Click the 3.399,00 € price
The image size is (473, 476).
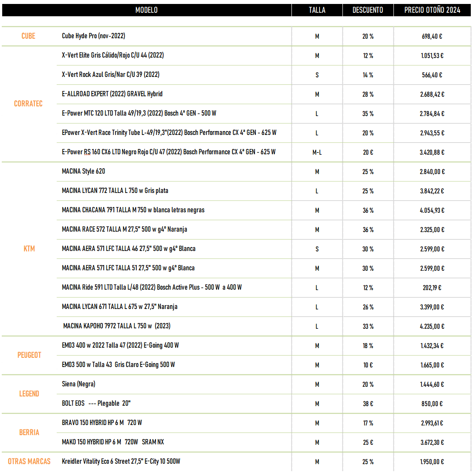(432, 307)
